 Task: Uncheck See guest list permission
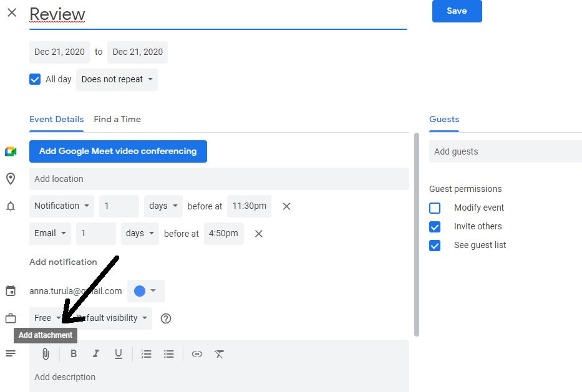pyautogui.click(x=435, y=246)
